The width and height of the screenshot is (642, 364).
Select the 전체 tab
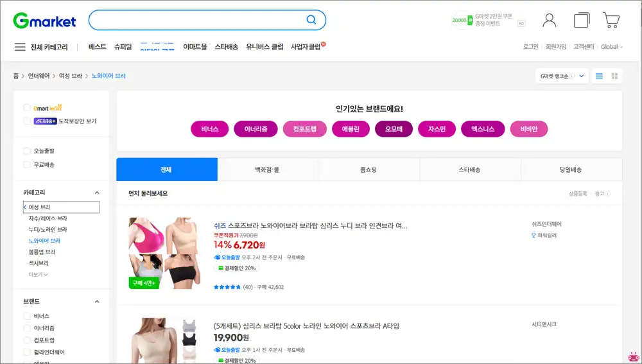(167, 169)
